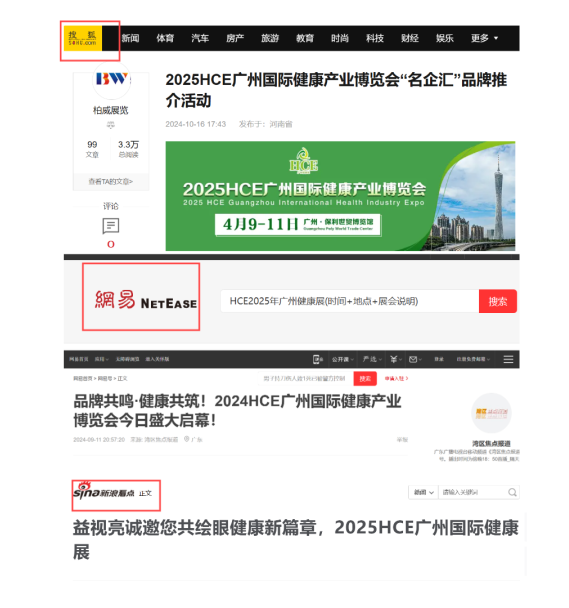Expand the 更多 dropdown in the Sohu nav
The height and width of the screenshot is (608, 569).
coord(484,38)
